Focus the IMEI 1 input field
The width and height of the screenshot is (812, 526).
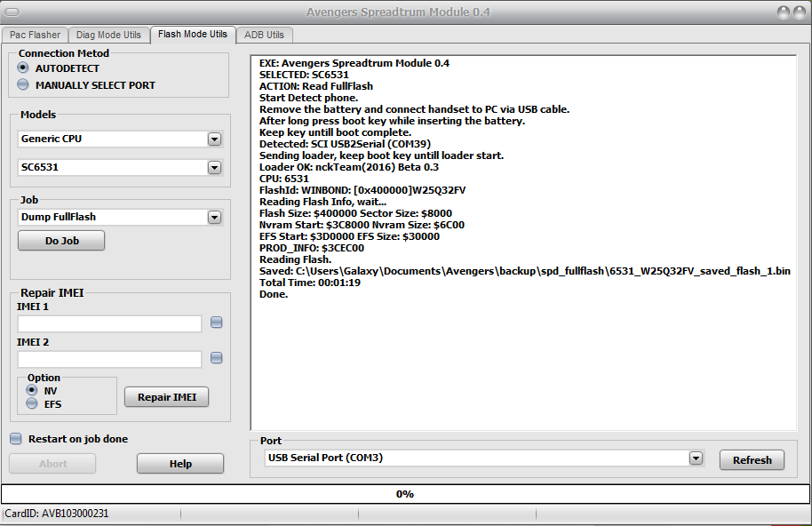110,323
